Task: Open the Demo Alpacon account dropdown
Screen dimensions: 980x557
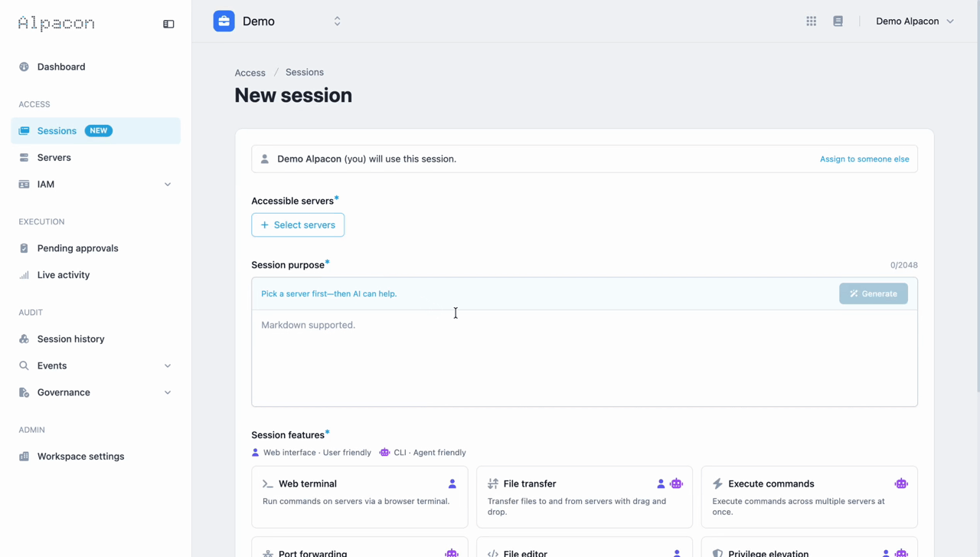Action: pos(915,21)
